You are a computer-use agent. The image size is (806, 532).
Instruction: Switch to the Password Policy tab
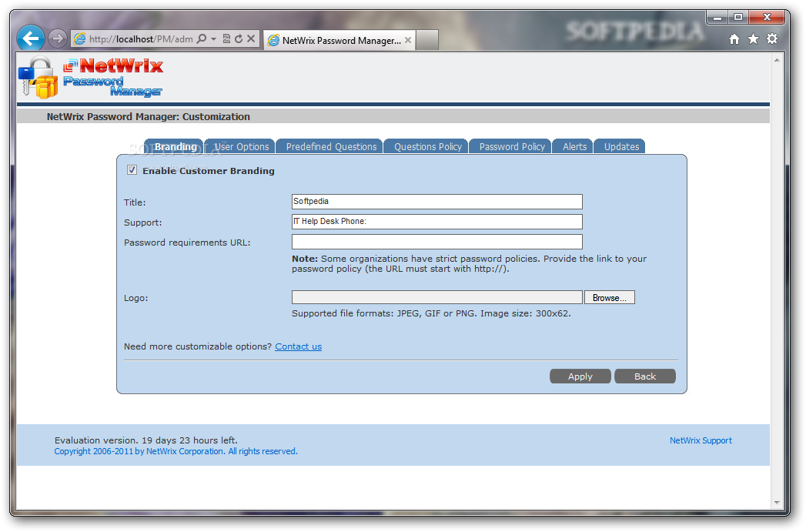point(511,146)
